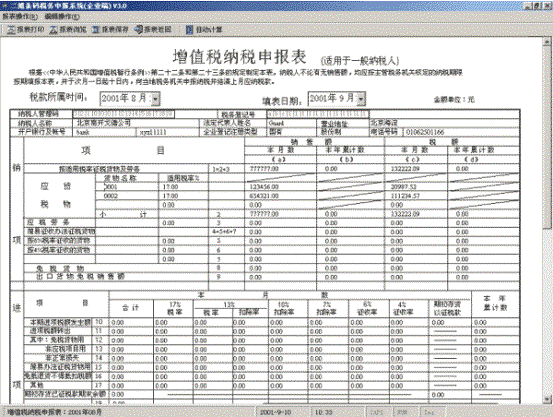Screen dimensions: 553x417
Task: Select the 纳税人名称 company name field
Action: click(137, 123)
